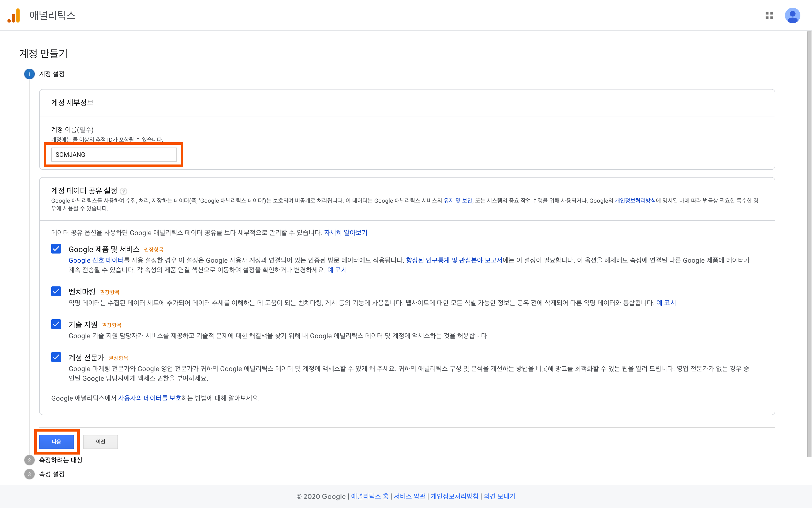
Task: Click the 애널리틱스 title text in header
Action: tap(52, 15)
